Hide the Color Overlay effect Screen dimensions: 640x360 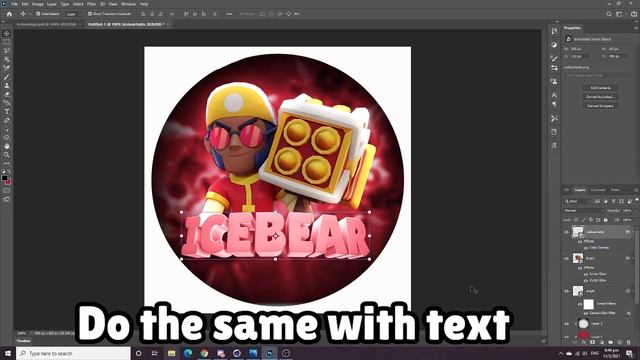tap(586, 248)
